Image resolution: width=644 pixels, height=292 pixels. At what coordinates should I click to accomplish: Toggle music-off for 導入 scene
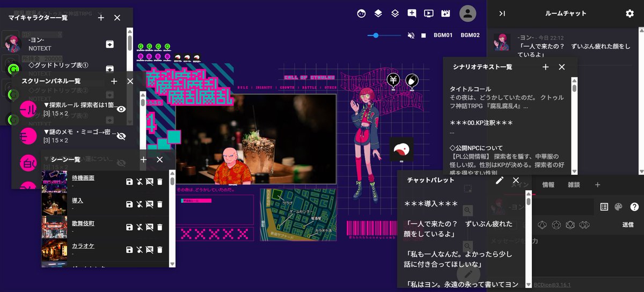[139, 205]
